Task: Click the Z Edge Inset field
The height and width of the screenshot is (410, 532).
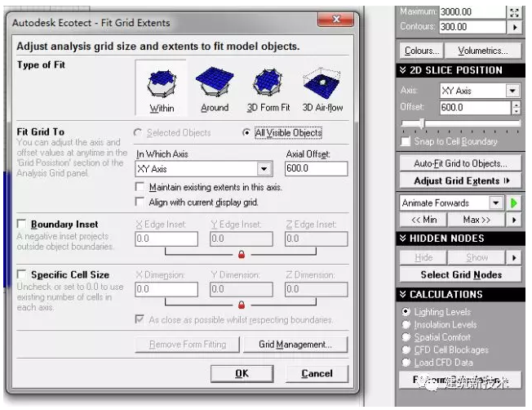Action: [x=317, y=238]
